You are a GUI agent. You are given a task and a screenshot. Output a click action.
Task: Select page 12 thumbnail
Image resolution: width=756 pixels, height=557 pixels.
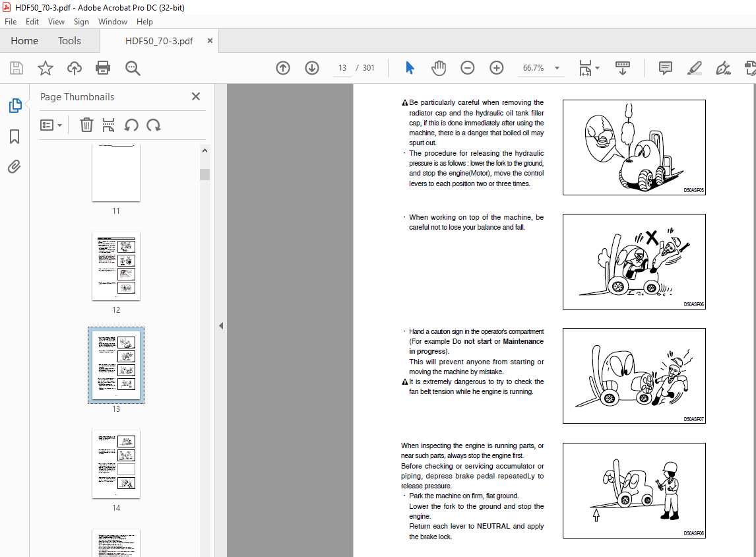coord(116,267)
